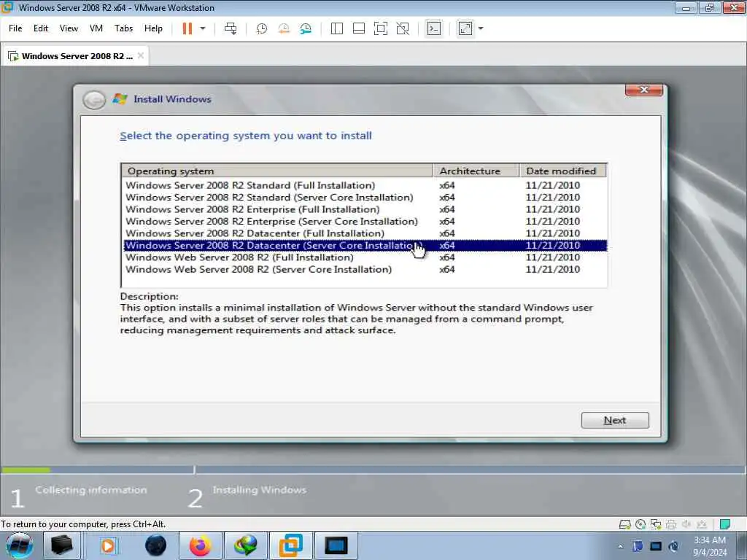Click the network adapter status icon
Screen dimensions: 747x560
(656, 525)
